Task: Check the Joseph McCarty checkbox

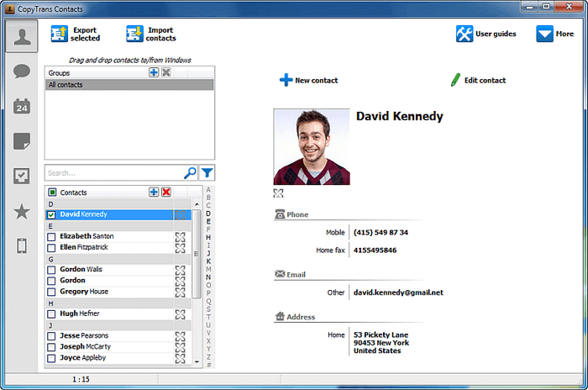Action: click(51, 347)
